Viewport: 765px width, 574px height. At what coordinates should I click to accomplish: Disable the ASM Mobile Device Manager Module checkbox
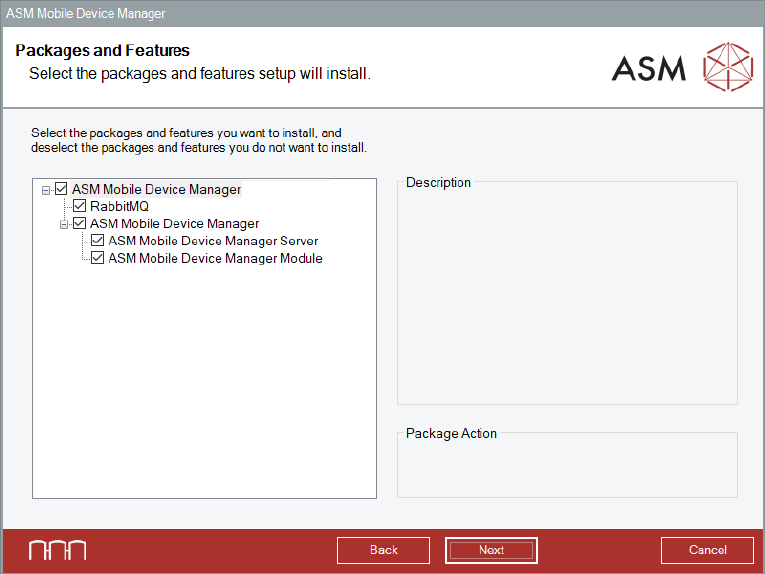(x=98, y=258)
